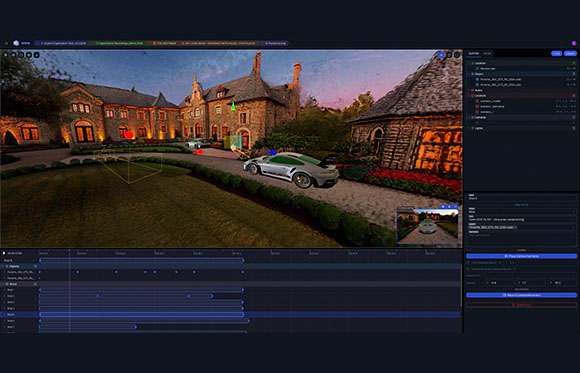Click the red X-axis gizmo arrow
The height and width of the screenshot is (373, 580).
coord(199,152)
